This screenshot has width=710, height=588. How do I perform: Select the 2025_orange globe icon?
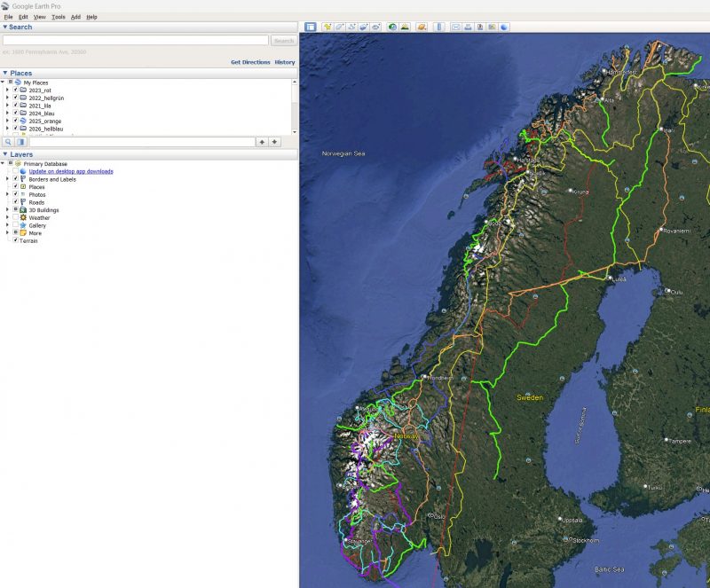[23, 121]
